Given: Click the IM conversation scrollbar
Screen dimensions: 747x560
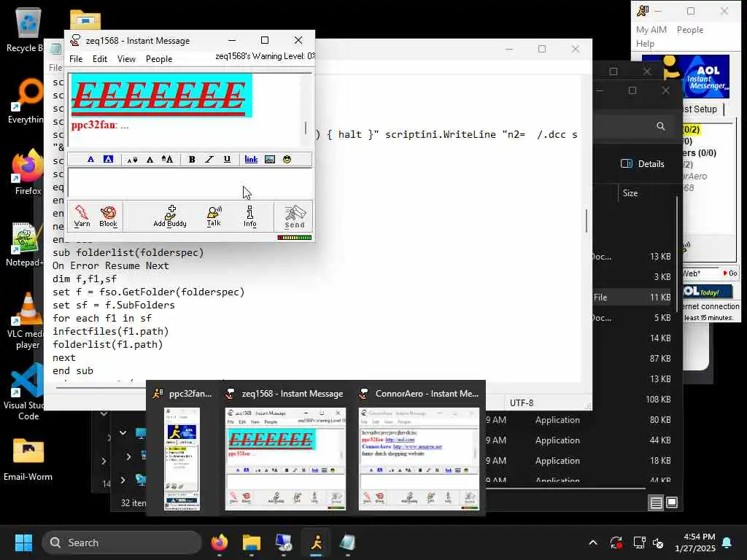Looking at the screenshot, I should pyautogui.click(x=306, y=128).
